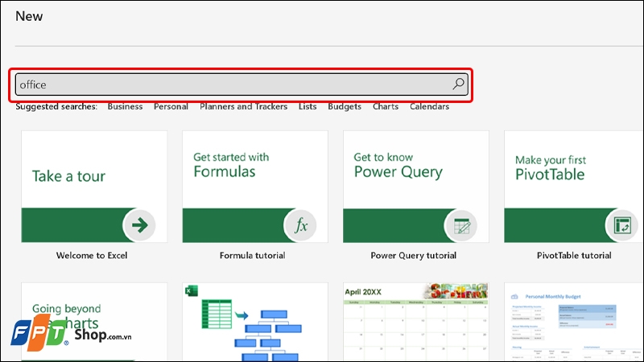This screenshot has height=362, width=644.
Task: Open the Going beyond charts template
Action: (x=94, y=322)
